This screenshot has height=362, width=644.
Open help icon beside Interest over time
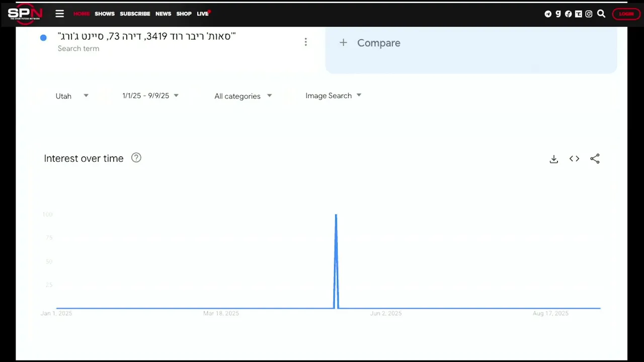(136, 158)
